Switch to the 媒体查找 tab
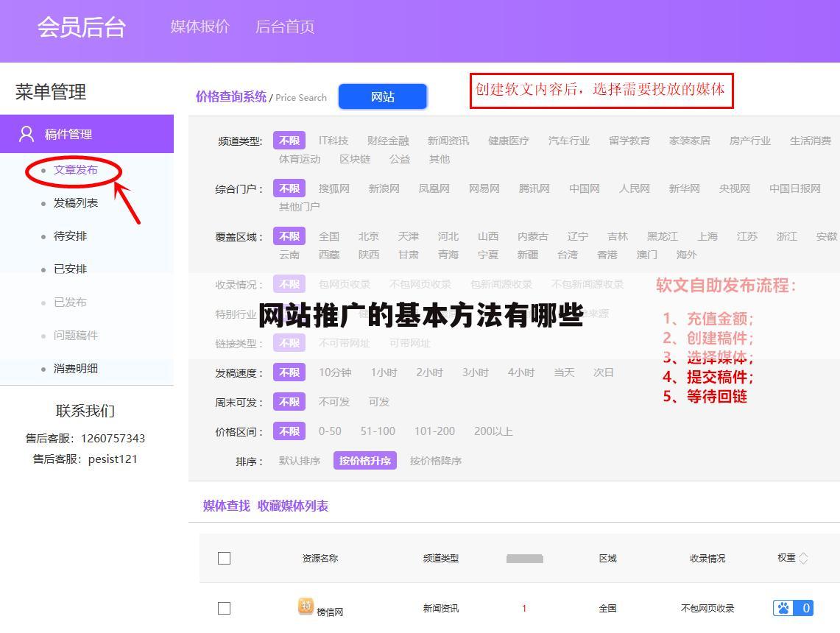This screenshot has height=633, width=840. (x=225, y=506)
